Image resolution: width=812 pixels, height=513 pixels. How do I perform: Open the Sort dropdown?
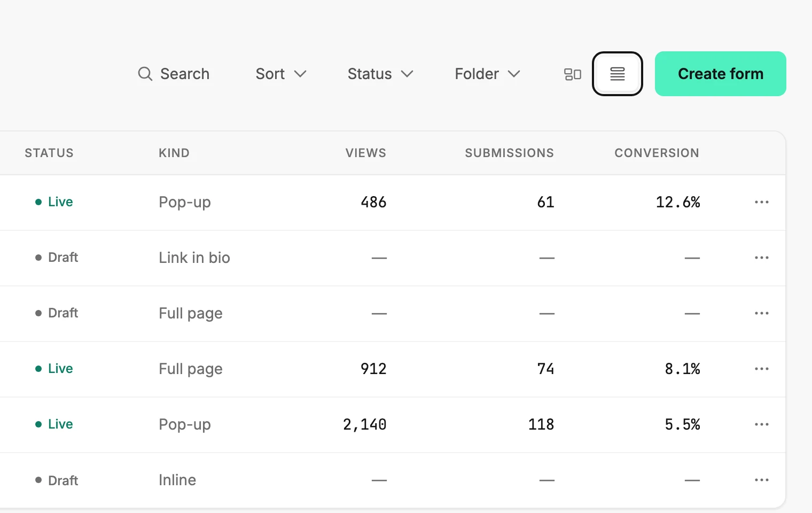tap(281, 74)
